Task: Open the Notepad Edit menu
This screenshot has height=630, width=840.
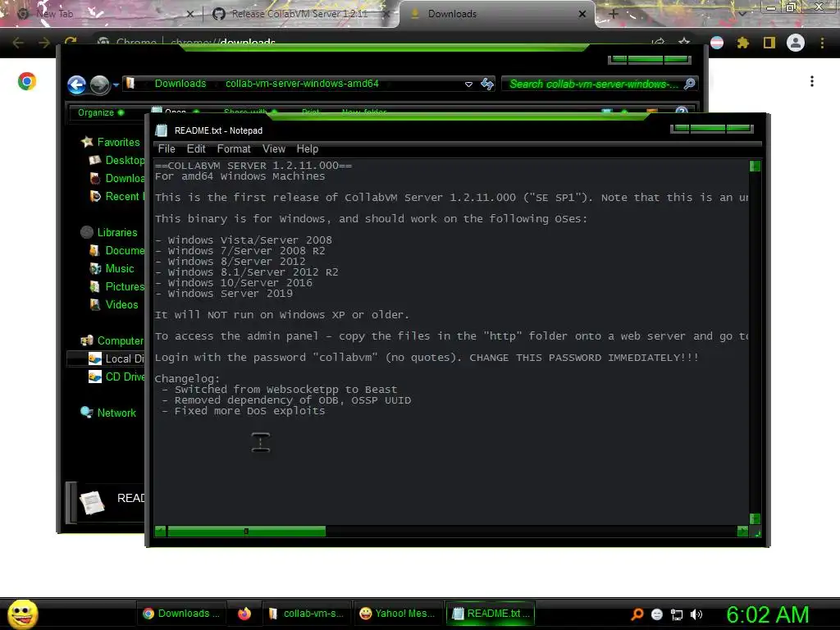Action: 196,149
